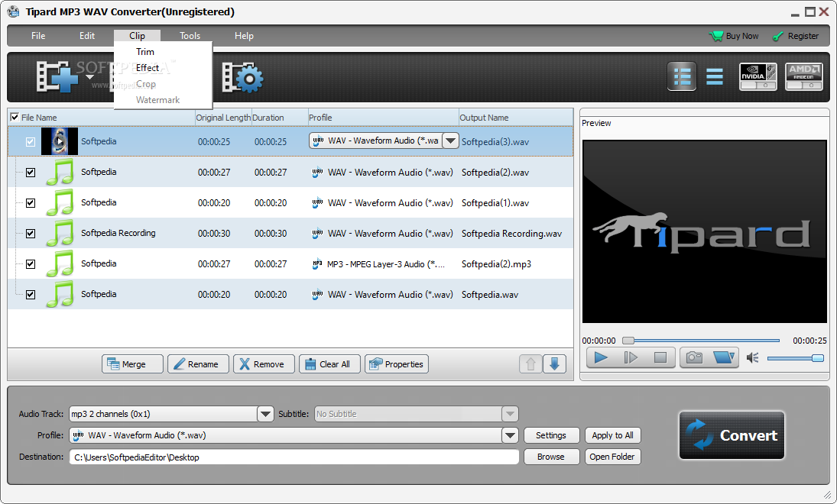Toggle the select-all File Name checkbox
Viewport: 837px width, 504px height.
tap(15, 117)
